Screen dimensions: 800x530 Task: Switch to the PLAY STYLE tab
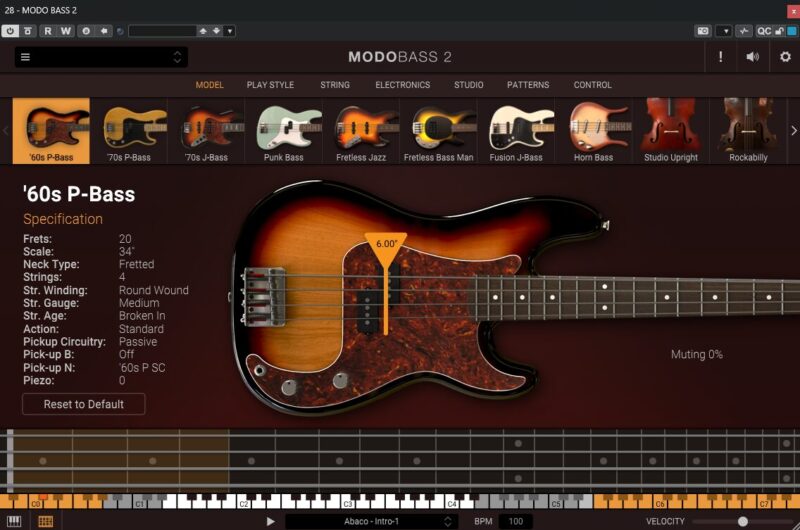270,85
